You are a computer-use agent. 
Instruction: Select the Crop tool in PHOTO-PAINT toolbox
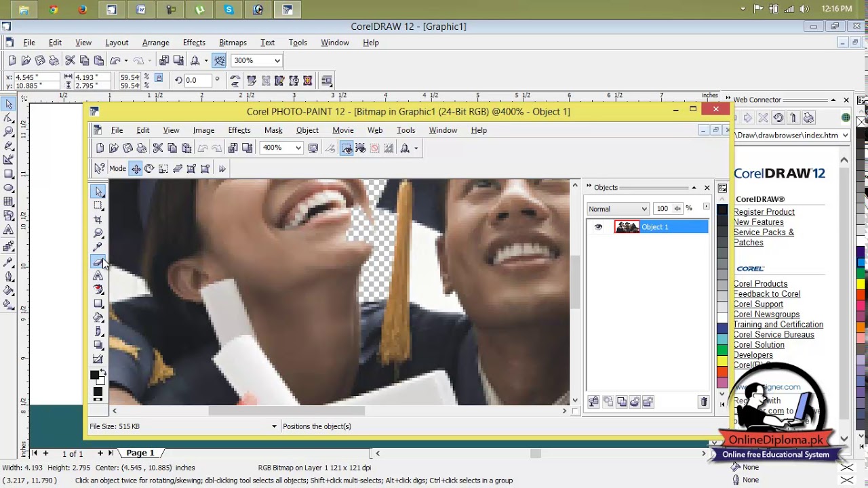(x=98, y=219)
